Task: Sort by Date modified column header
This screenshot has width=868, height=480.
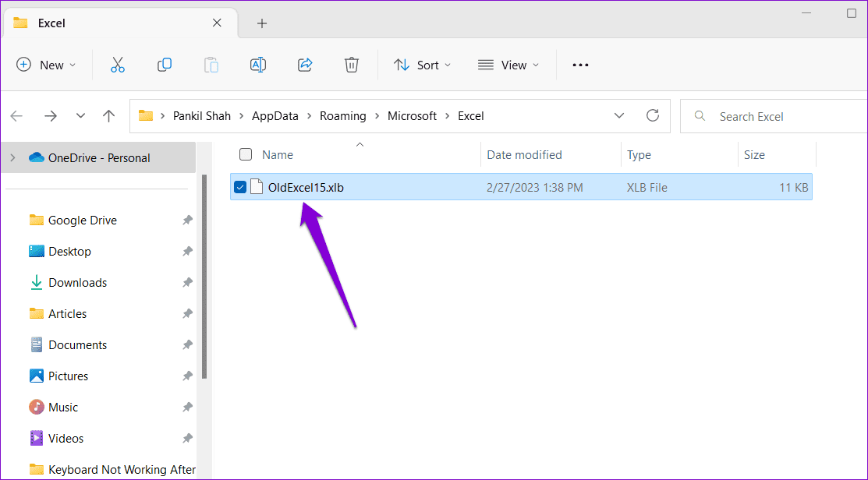Action: (x=524, y=155)
